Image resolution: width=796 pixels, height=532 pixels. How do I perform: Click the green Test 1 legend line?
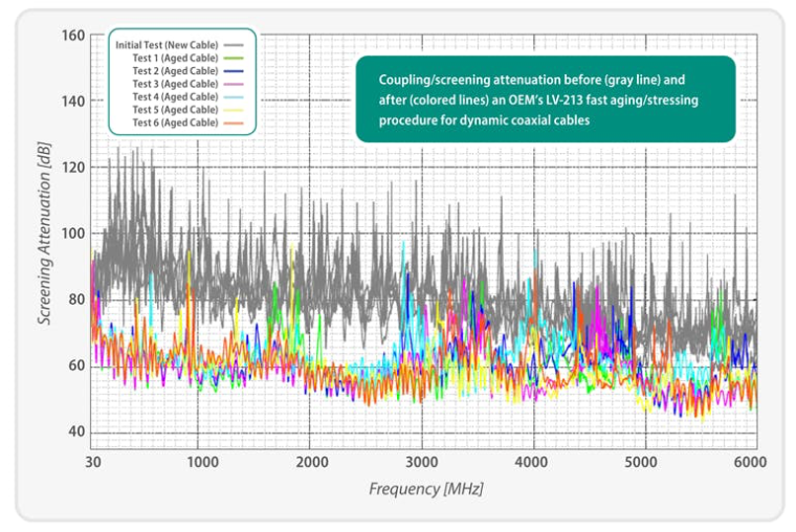point(235,58)
